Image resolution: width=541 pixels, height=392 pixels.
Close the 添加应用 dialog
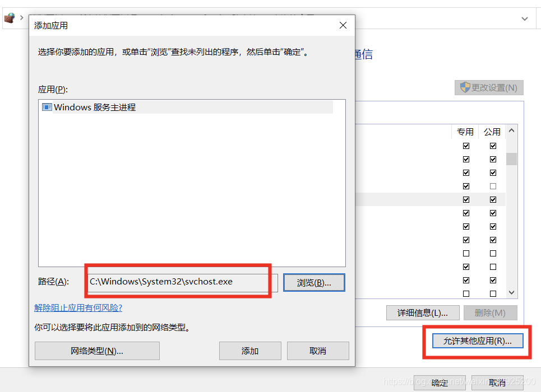343,25
